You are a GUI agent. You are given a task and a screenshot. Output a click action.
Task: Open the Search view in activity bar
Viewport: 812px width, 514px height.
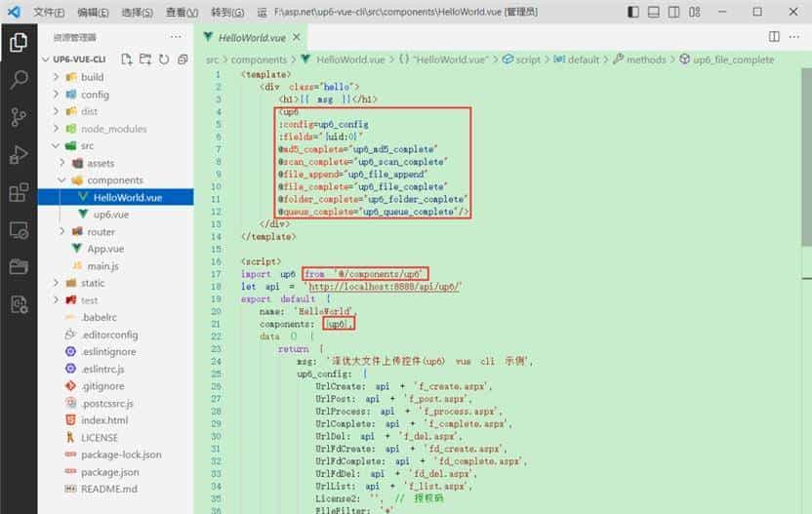point(19,79)
